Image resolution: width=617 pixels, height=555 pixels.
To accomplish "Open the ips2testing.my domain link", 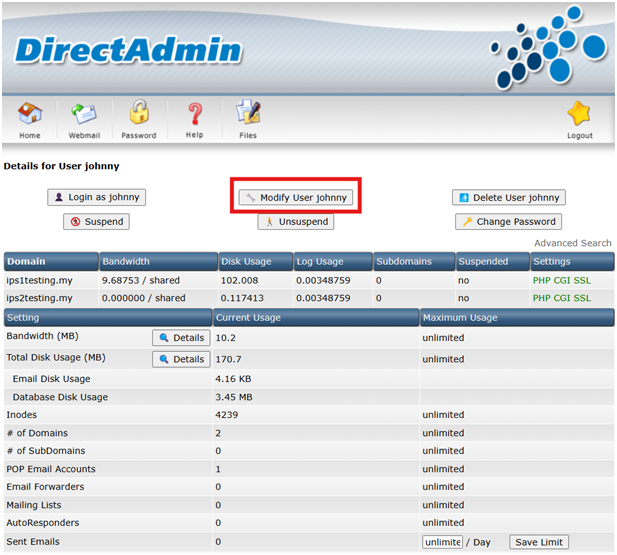I will (39, 298).
